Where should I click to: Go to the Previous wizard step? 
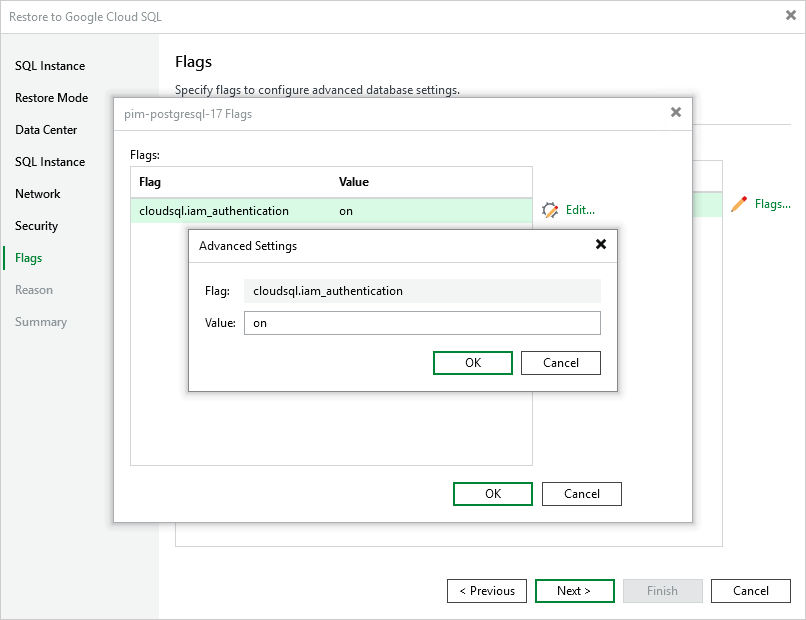coord(487,591)
